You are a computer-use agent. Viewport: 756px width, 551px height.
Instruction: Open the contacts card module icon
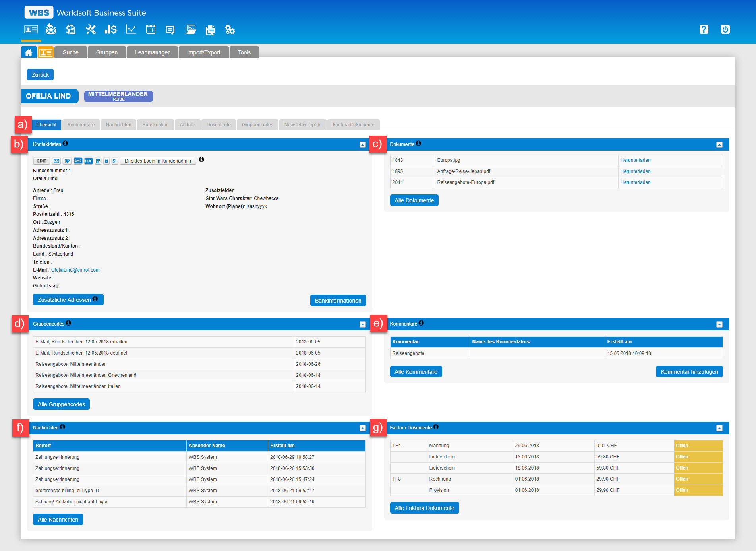[x=31, y=29]
